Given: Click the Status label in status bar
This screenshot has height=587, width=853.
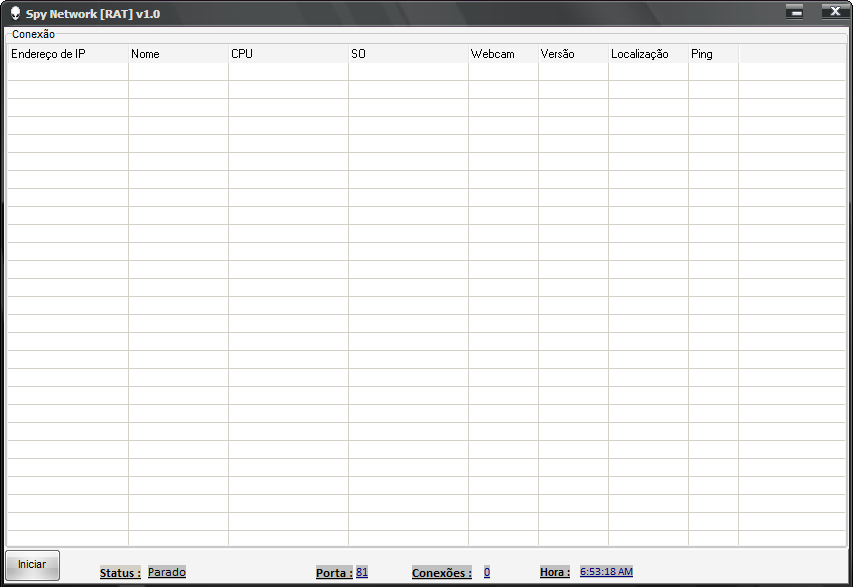Looking at the screenshot, I should pyautogui.click(x=120, y=573).
